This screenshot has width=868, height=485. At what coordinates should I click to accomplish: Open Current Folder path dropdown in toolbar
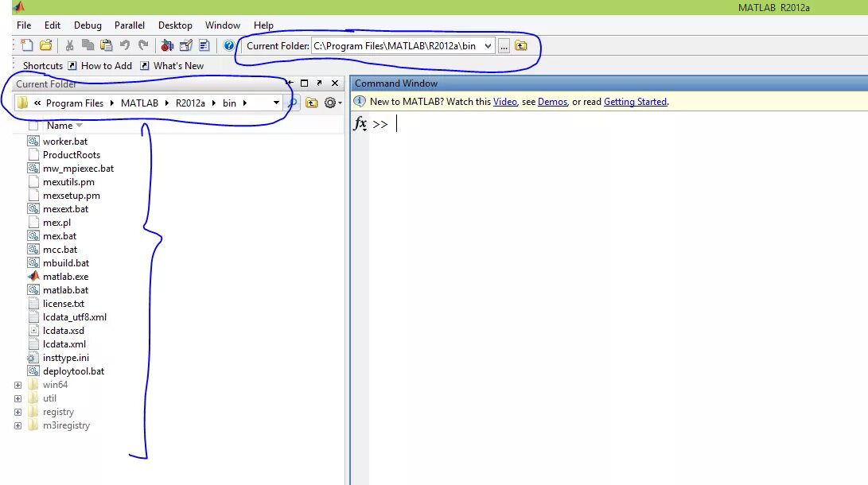click(488, 46)
